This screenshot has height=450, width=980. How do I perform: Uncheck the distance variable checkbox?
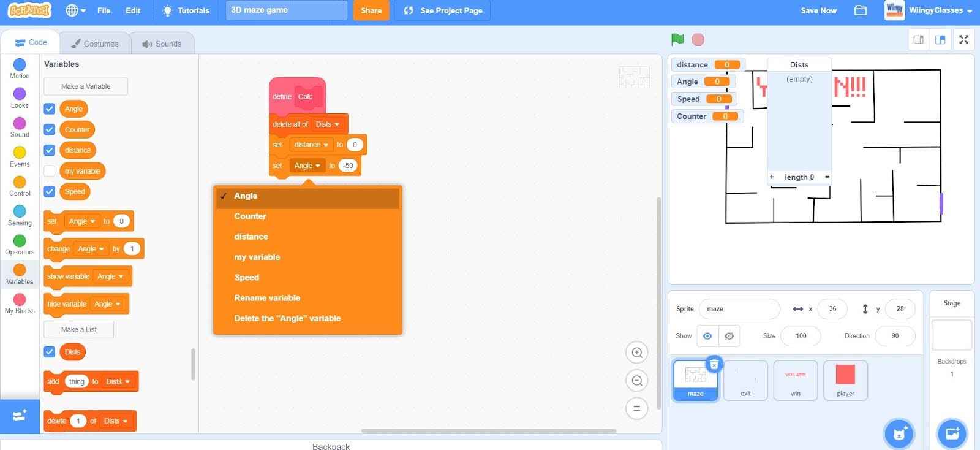[50, 150]
